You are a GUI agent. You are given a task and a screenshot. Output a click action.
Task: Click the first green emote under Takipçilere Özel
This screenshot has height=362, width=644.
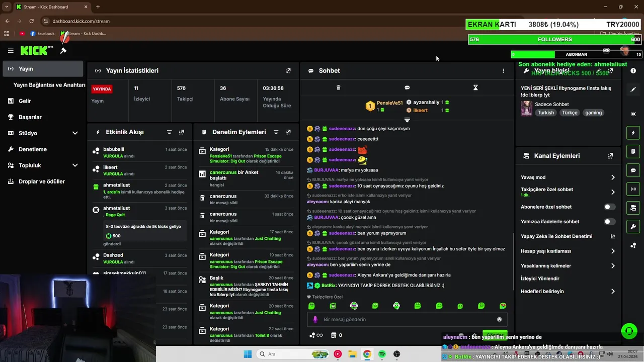[311, 306]
